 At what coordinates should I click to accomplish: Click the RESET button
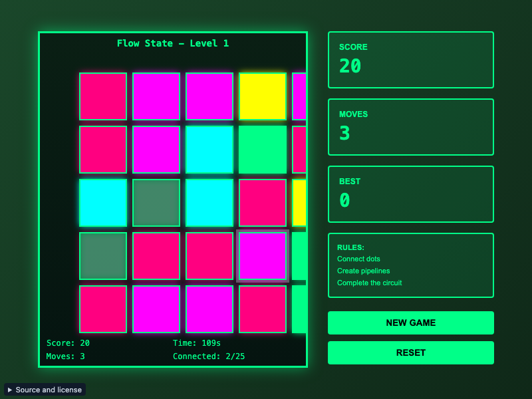pyautogui.click(x=410, y=352)
